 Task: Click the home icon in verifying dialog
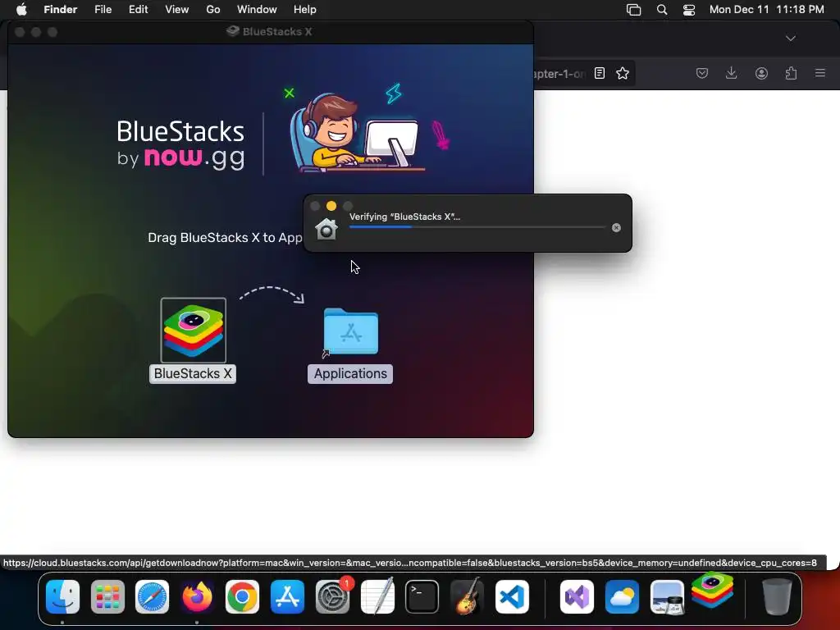326,230
